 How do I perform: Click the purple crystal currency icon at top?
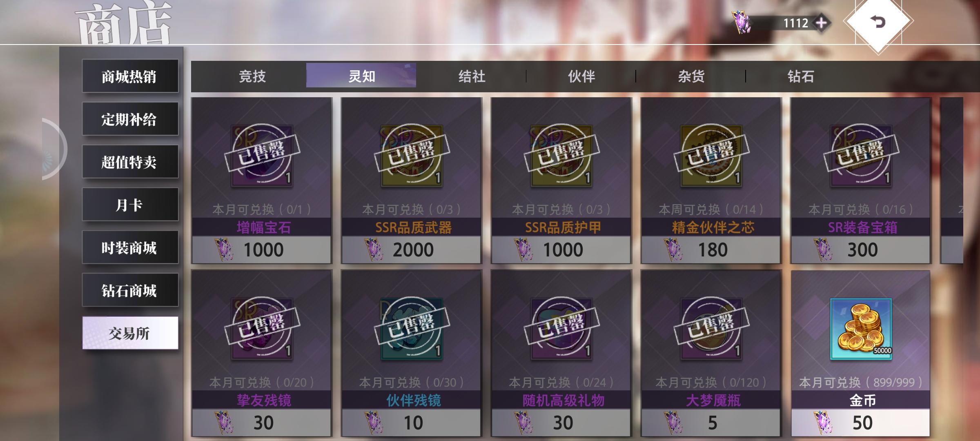pyautogui.click(x=742, y=22)
